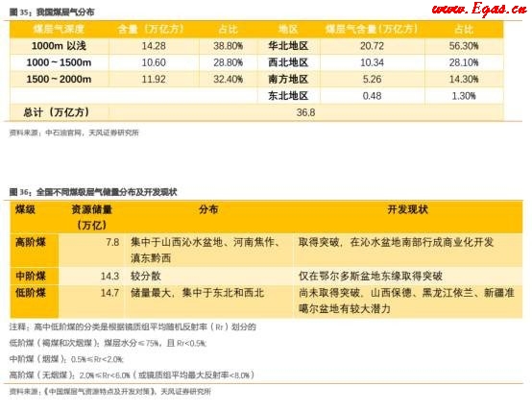The image size is (532, 411).
Task: Click the total value 36.8
Action: click(305, 112)
